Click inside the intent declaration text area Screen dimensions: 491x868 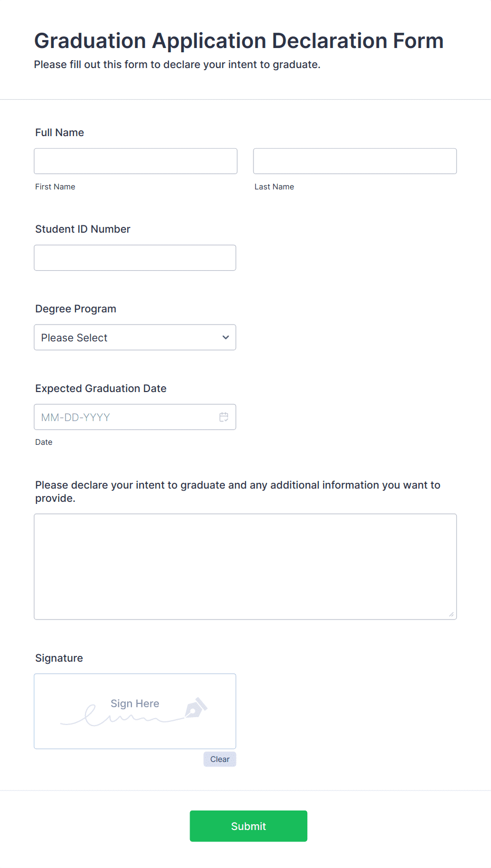point(245,567)
